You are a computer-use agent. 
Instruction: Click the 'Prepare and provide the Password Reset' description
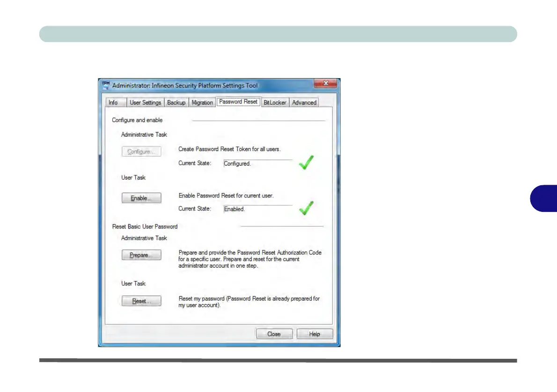coord(250,259)
